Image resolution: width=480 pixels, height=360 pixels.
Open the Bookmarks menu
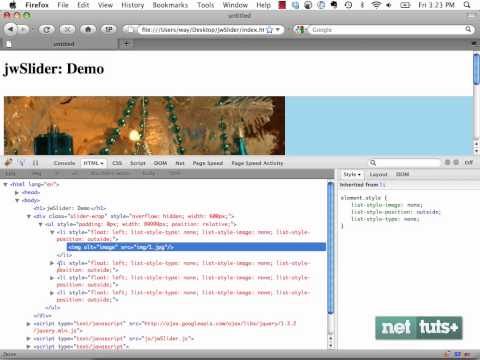pos(170,5)
